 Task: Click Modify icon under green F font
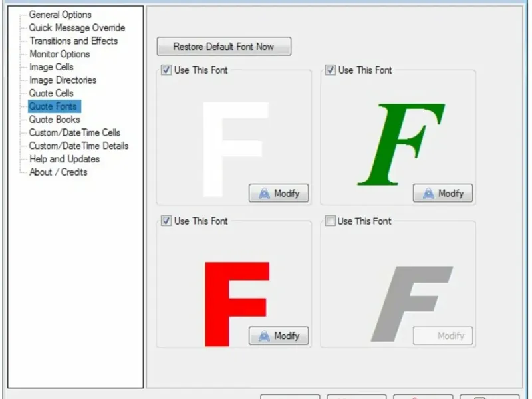point(428,194)
